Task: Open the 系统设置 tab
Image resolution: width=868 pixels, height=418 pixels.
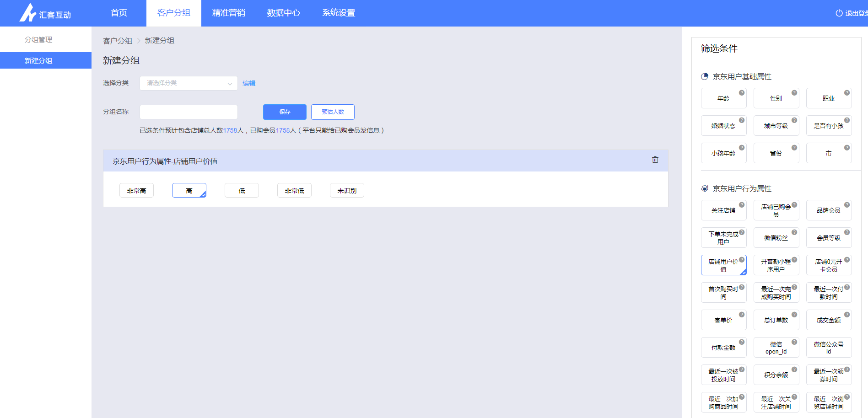Action: click(339, 13)
